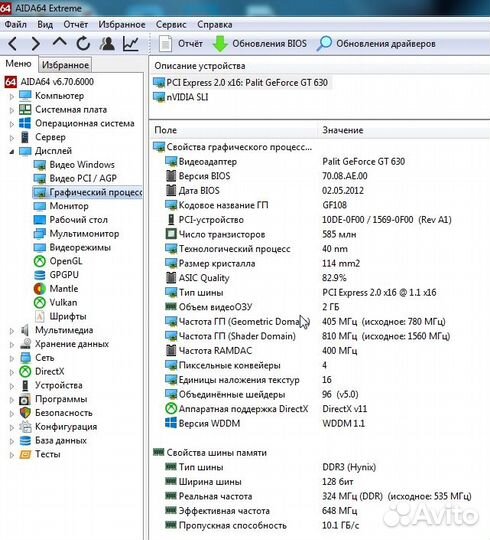Click the Шрифты fonts icon

click(40, 316)
